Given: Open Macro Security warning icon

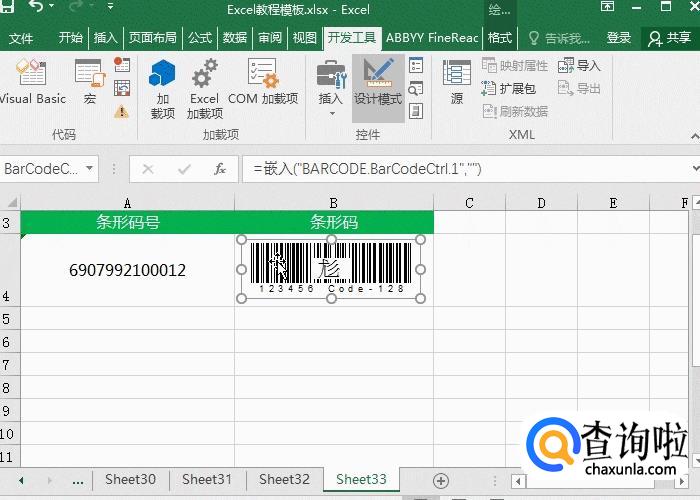Looking at the screenshot, I should click(121, 111).
